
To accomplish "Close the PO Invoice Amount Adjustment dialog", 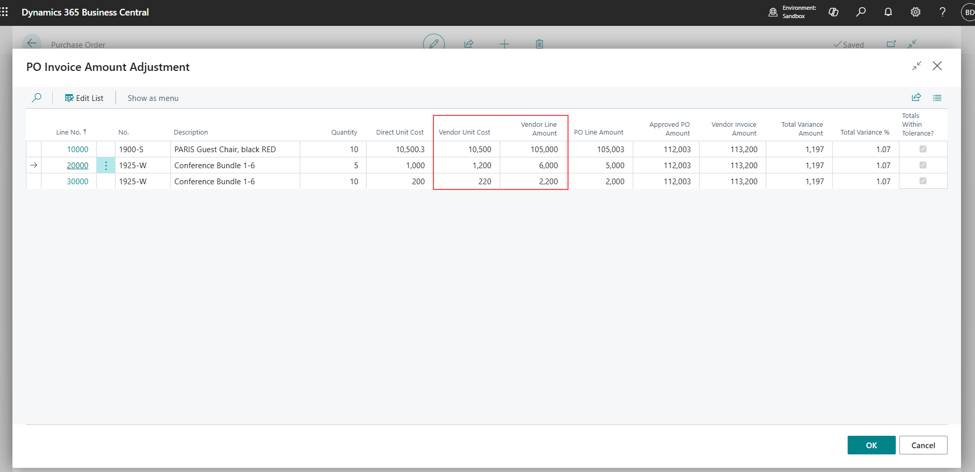I will (x=937, y=66).
